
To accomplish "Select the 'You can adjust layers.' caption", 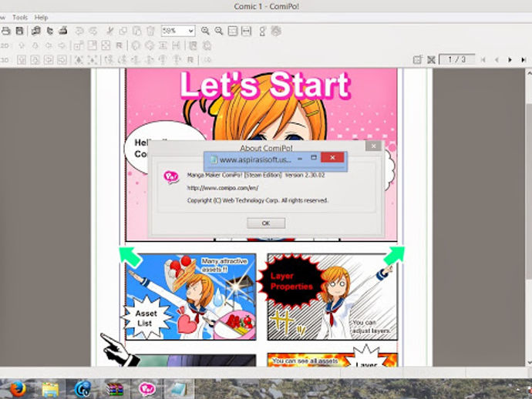I will [x=371, y=327].
